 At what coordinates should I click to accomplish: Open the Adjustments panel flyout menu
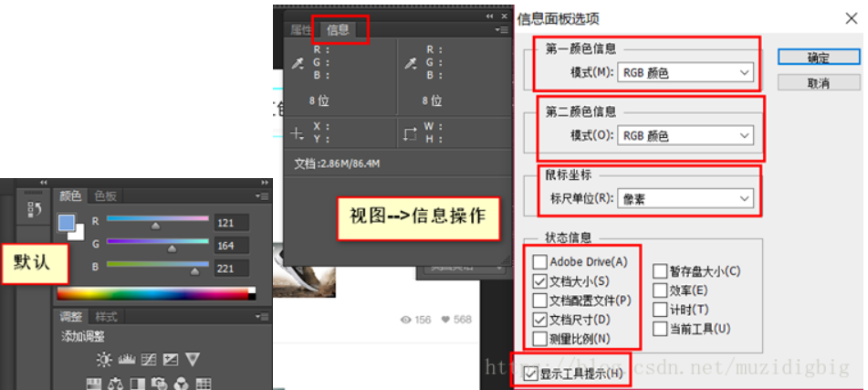click(262, 317)
